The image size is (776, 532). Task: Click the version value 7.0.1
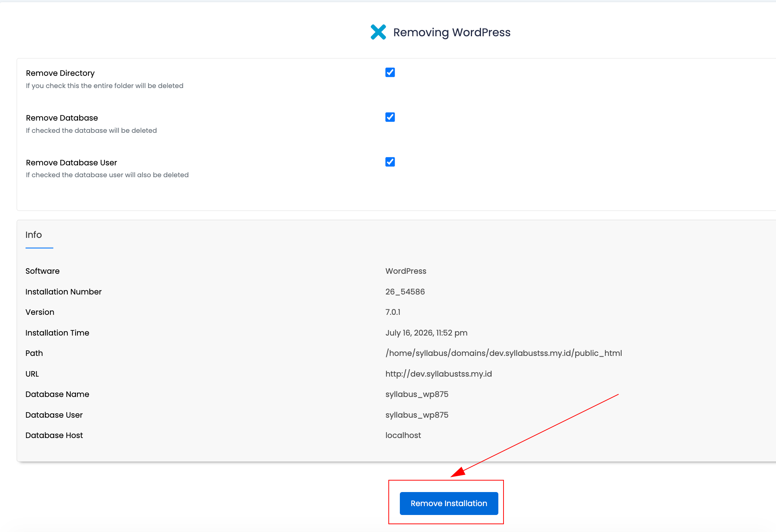(393, 312)
